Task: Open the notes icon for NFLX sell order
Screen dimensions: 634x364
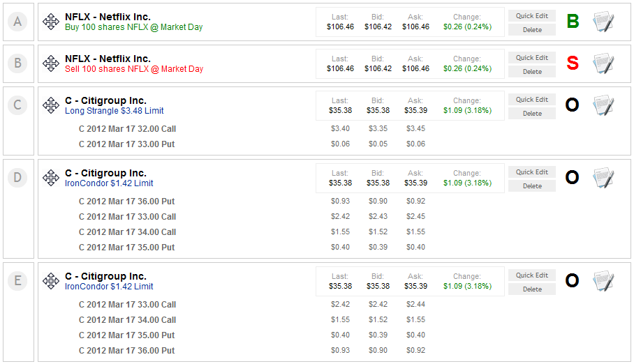Action: (x=603, y=63)
